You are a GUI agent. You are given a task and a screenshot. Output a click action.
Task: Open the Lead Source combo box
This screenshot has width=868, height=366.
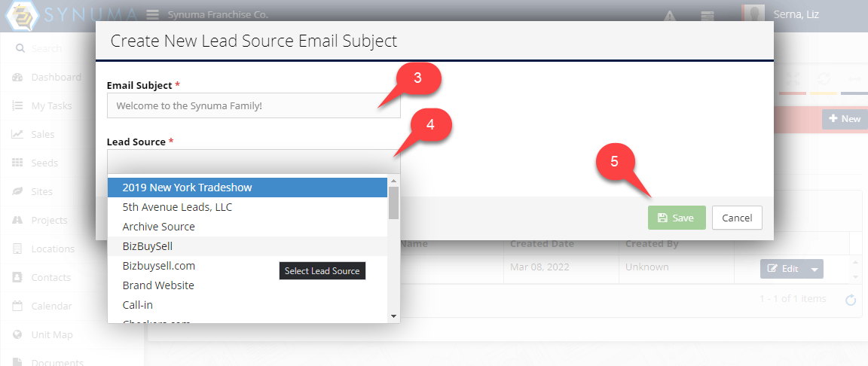[253, 162]
